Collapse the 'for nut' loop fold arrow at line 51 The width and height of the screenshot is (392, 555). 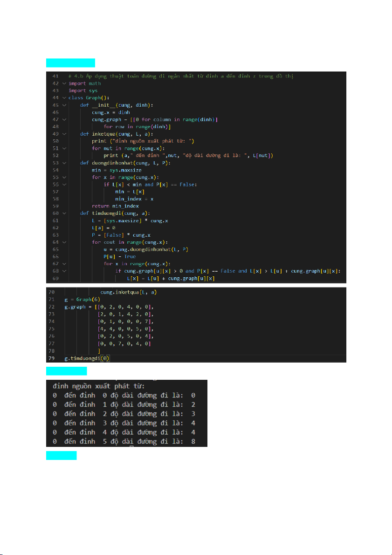pos(64,148)
